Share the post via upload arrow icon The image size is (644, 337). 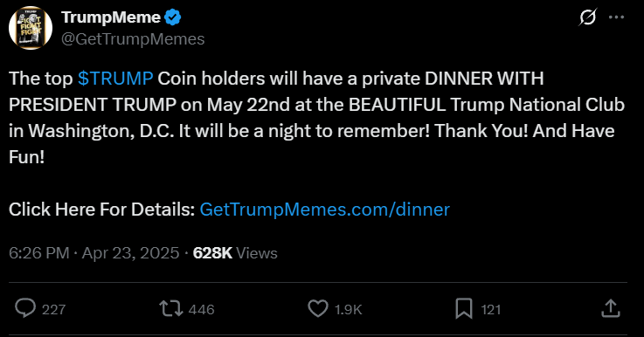[610, 309]
